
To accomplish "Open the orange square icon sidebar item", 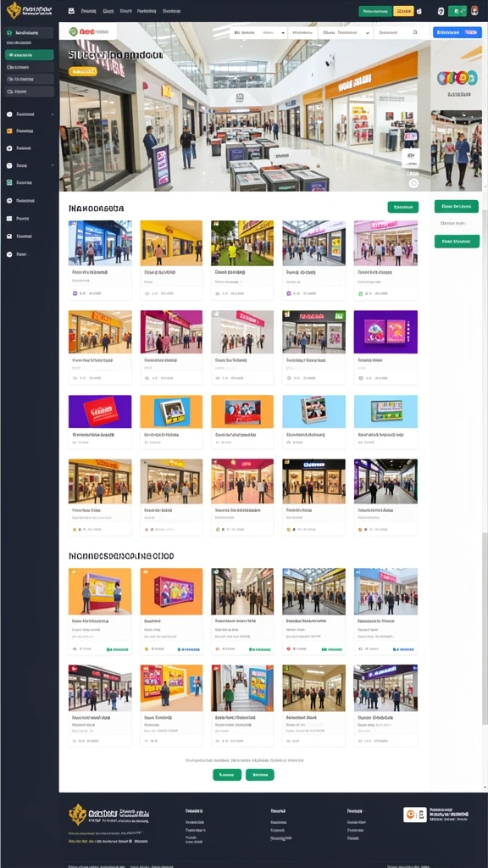I will tap(9, 131).
